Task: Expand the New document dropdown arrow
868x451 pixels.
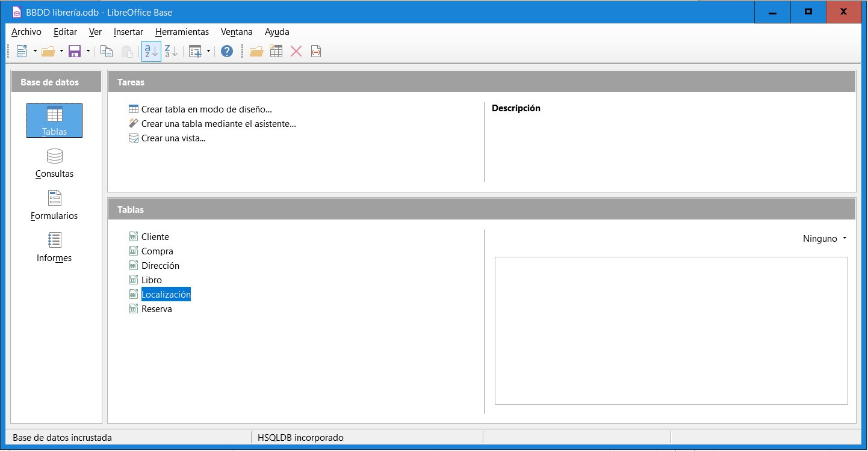Action: (x=35, y=52)
